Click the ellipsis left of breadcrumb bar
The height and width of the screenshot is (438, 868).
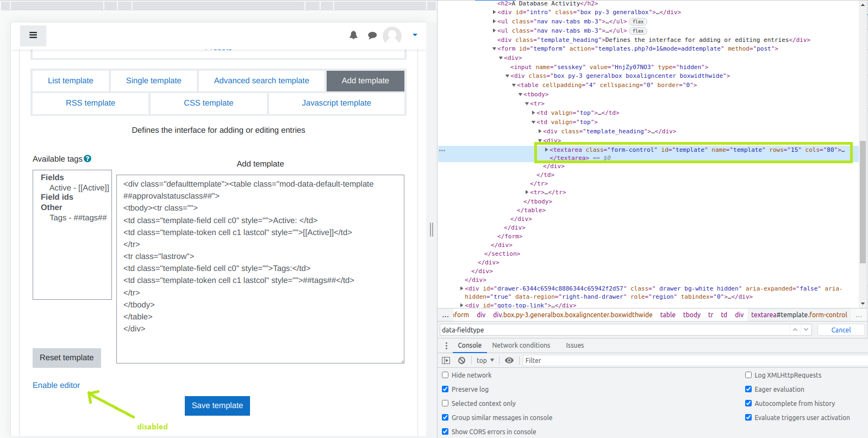click(x=446, y=315)
